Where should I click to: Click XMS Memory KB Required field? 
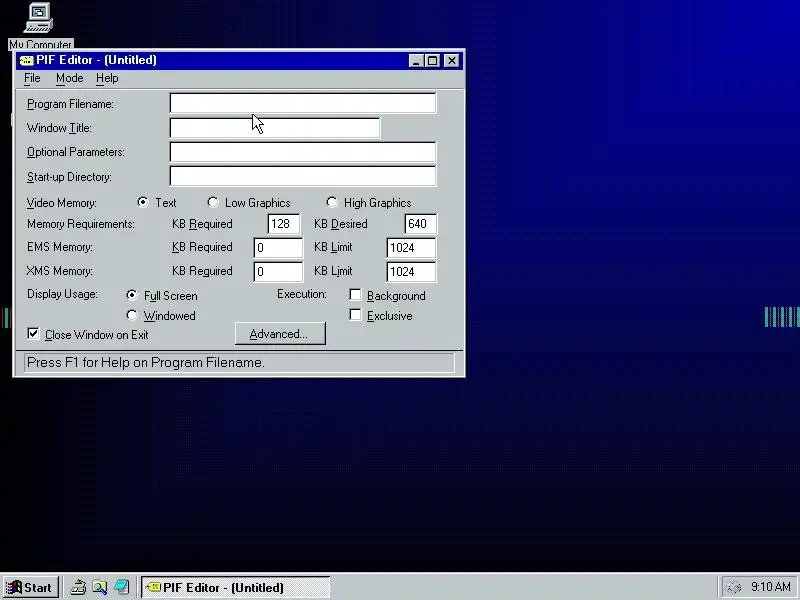(x=278, y=272)
